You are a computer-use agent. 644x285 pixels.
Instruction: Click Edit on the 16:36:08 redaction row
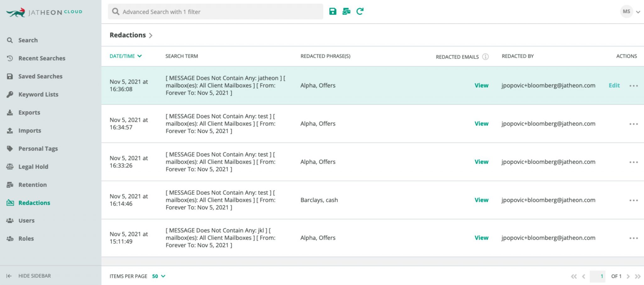[614, 85]
